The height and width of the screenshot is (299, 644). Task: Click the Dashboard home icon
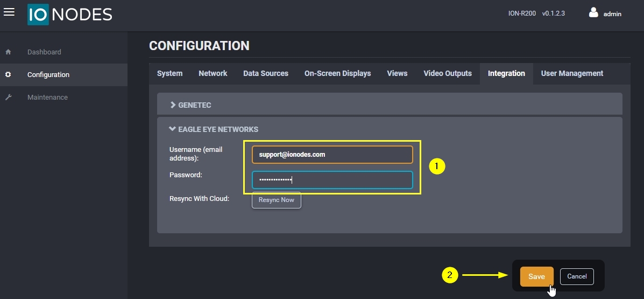[x=8, y=52]
